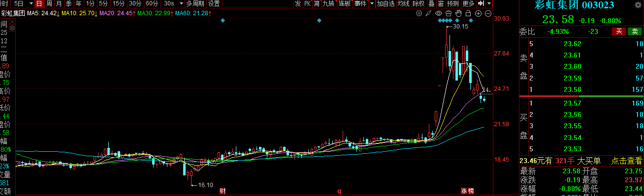Zoom in with the plus circle icon
The width and height of the screenshot is (644, 196).
(478, 13)
